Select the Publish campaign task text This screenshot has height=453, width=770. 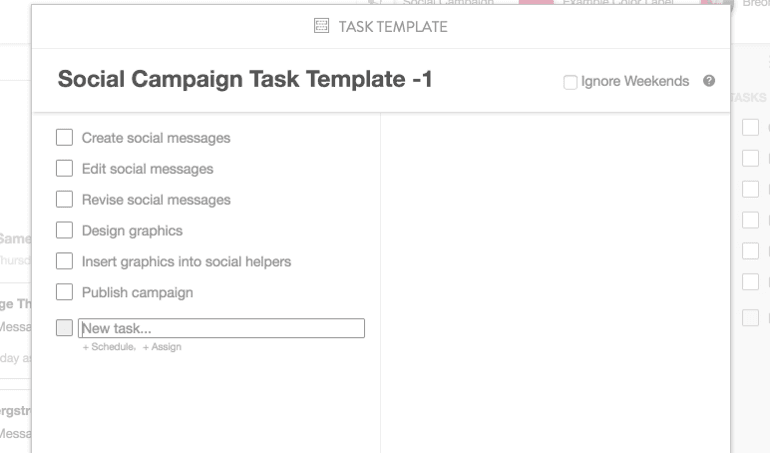pos(137,293)
